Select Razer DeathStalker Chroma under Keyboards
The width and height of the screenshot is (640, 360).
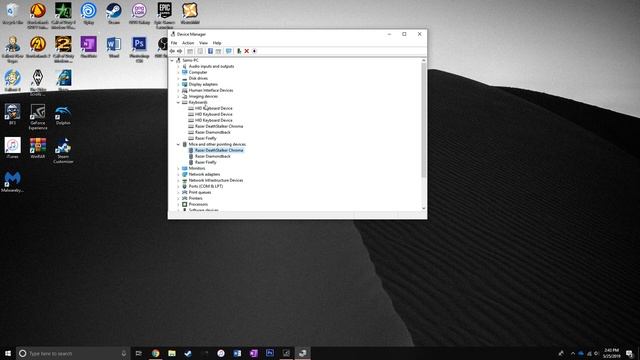pyautogui.click(x=219, y=126)
